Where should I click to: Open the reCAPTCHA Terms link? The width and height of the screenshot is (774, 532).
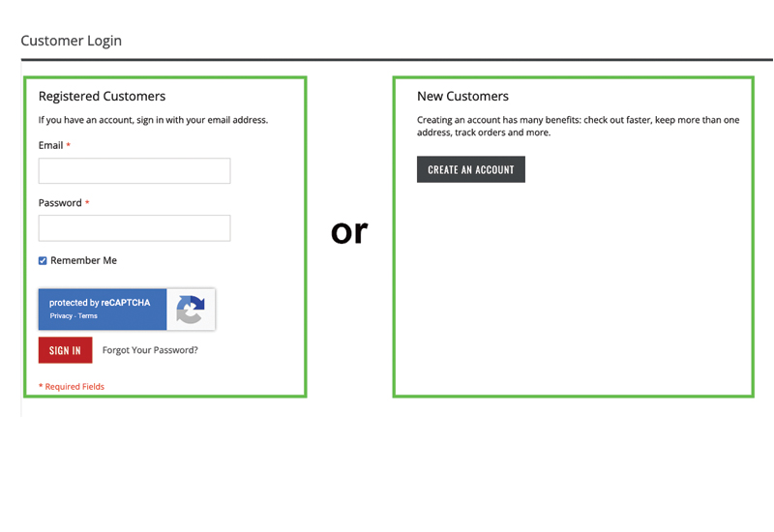point(88,316)
